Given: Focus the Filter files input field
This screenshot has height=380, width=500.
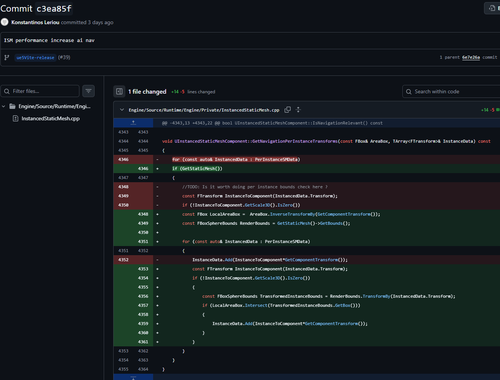Looking at the screenshot, I should click(40, 91).
